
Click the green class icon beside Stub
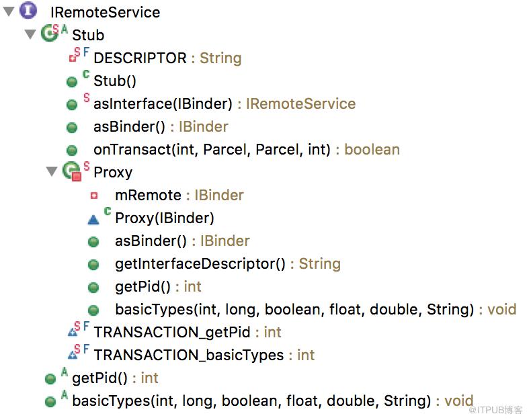(x=50, y=33)
